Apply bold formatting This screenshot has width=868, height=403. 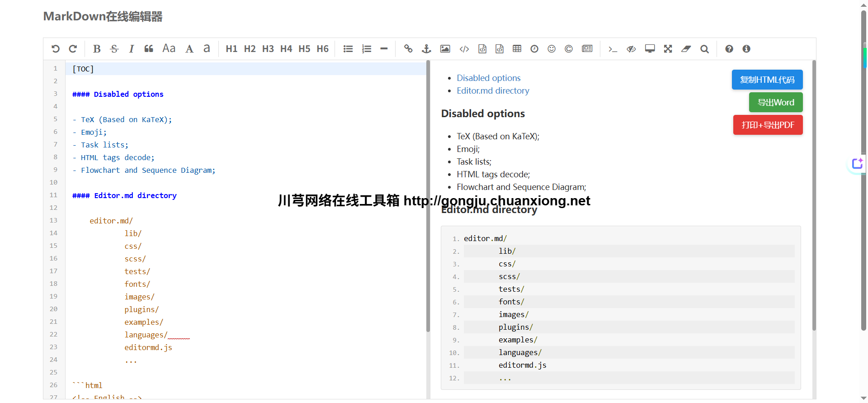tap(97, 49)
